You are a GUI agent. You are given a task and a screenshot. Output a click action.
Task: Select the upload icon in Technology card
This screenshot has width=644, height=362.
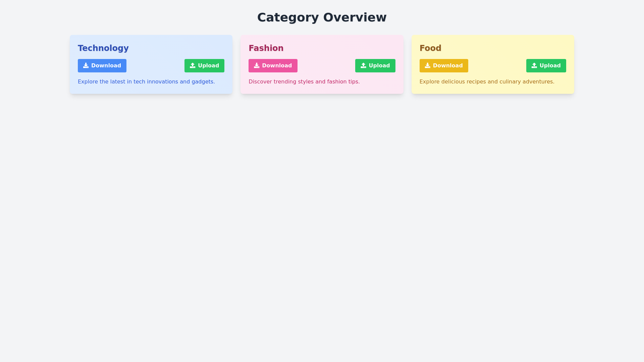tap(193, 65)
